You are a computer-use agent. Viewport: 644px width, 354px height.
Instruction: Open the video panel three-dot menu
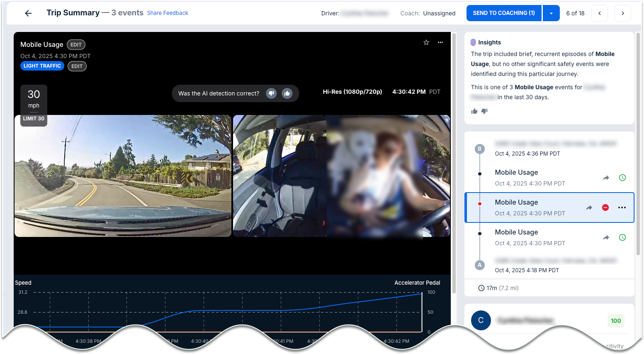[x=440, y=42]
